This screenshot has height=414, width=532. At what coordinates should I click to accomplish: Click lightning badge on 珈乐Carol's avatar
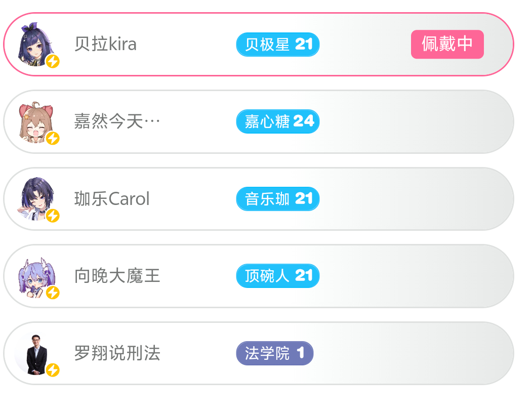coord(53,216)
